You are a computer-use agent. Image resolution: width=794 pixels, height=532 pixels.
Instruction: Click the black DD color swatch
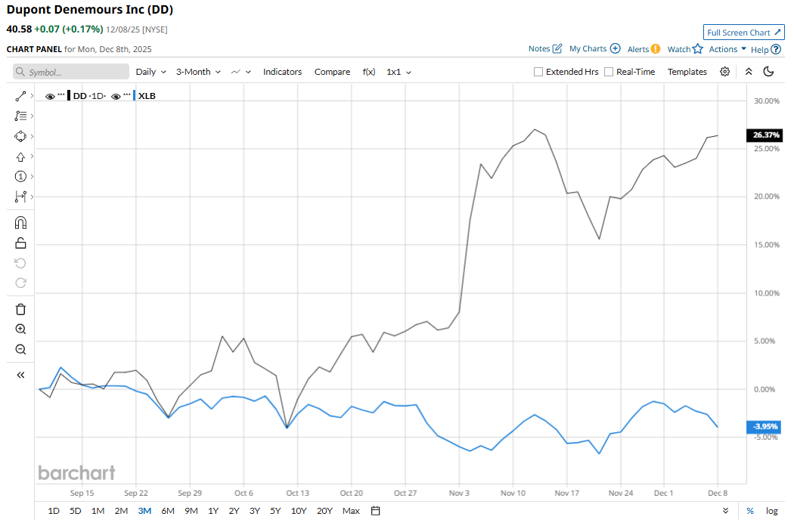[69, 96]
